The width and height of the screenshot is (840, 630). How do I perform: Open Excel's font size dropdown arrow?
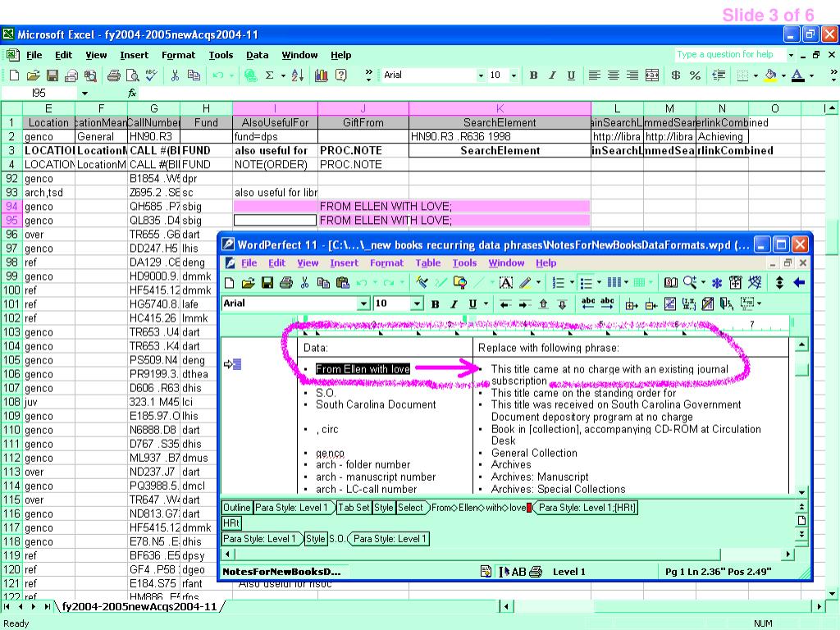pyautogui.click(x=514, y=75)
